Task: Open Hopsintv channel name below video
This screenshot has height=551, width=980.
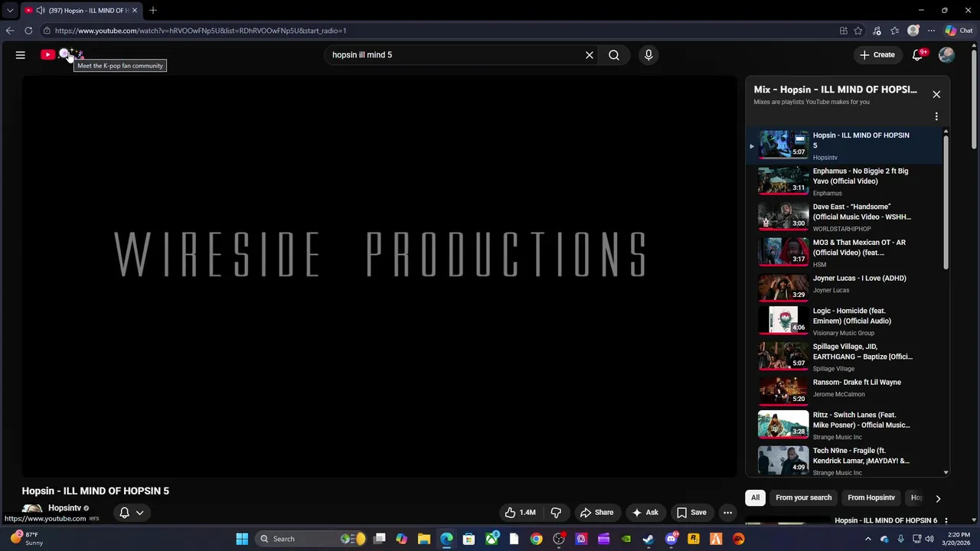Action: tap(64, 508)
